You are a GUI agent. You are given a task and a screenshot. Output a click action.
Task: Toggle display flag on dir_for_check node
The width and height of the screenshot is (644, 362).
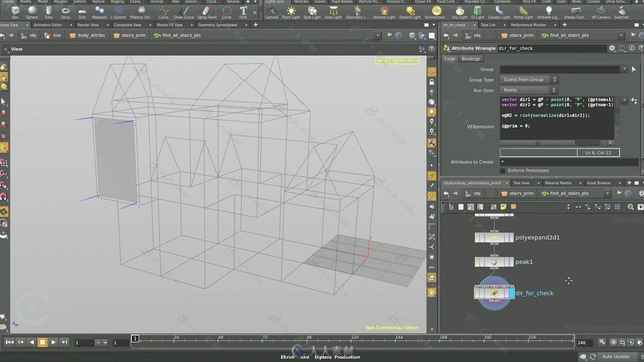[x=512, y=293]
